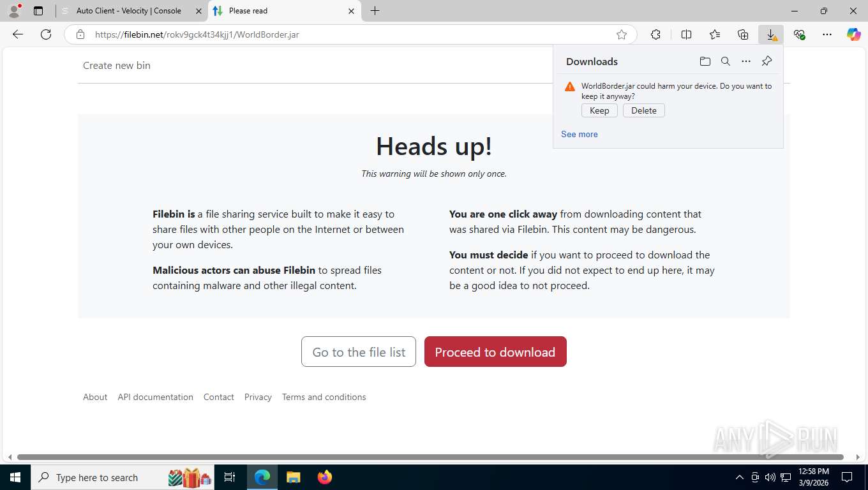Viewport: 868px width, 490px height.
Task: Launch Copilot sidebar icon
Action: [x=854, y=34]
